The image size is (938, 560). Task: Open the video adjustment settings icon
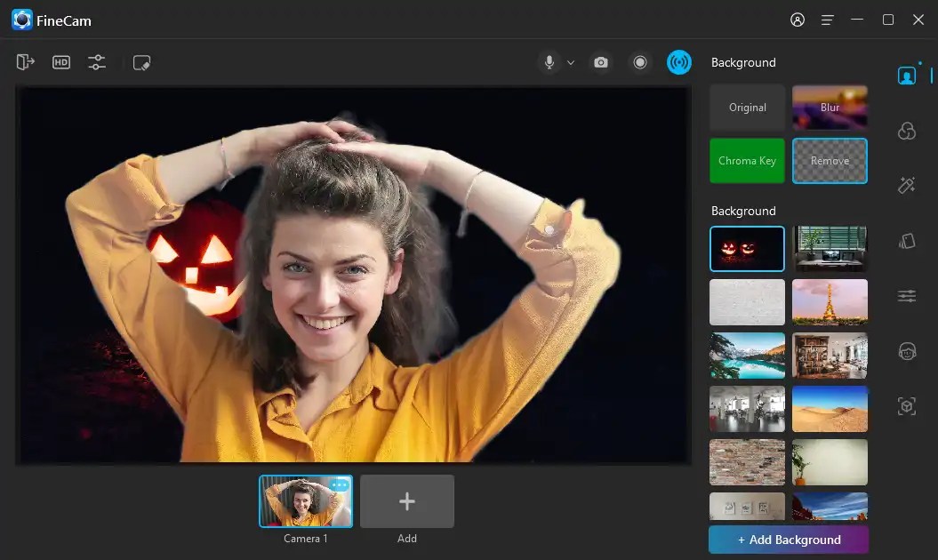pos(96,62)
